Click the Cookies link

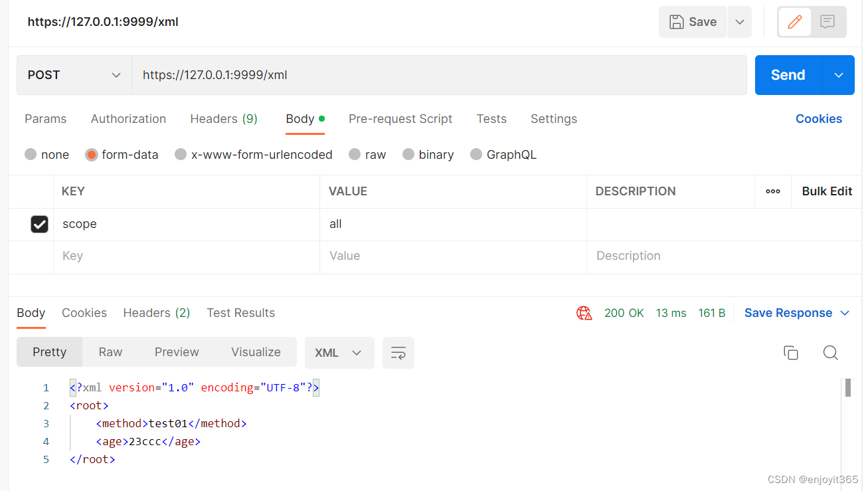[x=819, y=119]
